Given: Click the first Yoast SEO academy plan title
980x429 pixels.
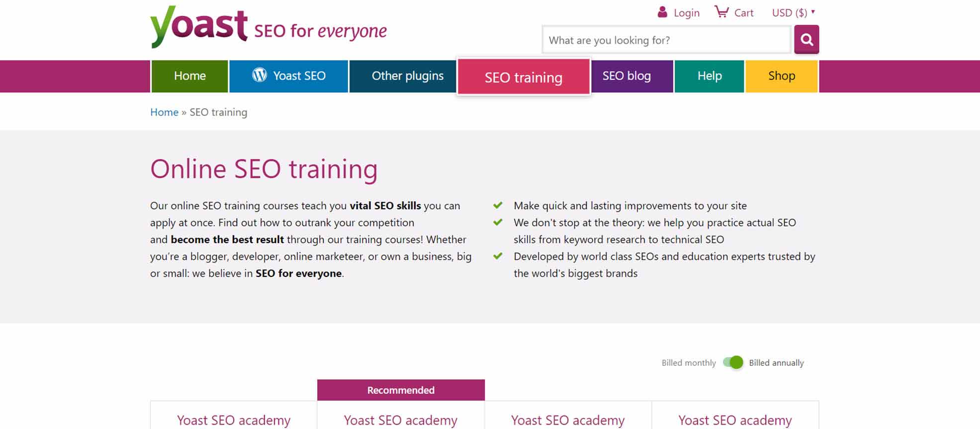Looking at the screenshot, I should pos(234,421).
